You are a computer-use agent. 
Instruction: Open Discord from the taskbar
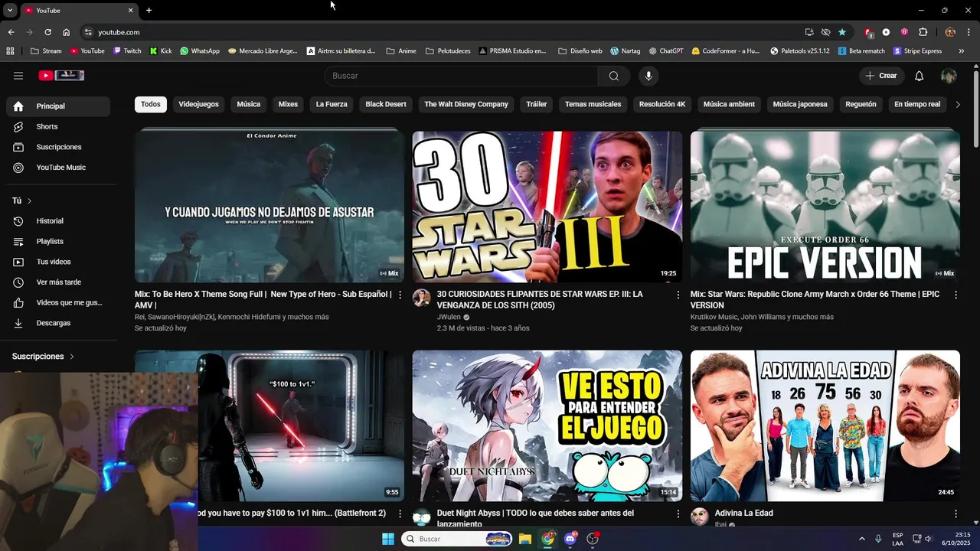coord(570,539)
